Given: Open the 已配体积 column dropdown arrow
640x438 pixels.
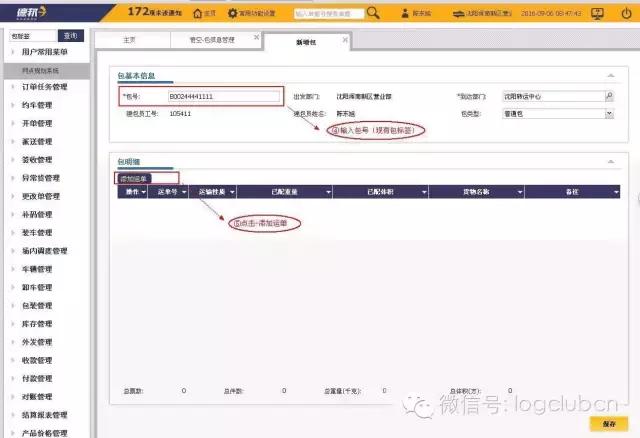Looking at the screenshot, I should coord(424,192).
